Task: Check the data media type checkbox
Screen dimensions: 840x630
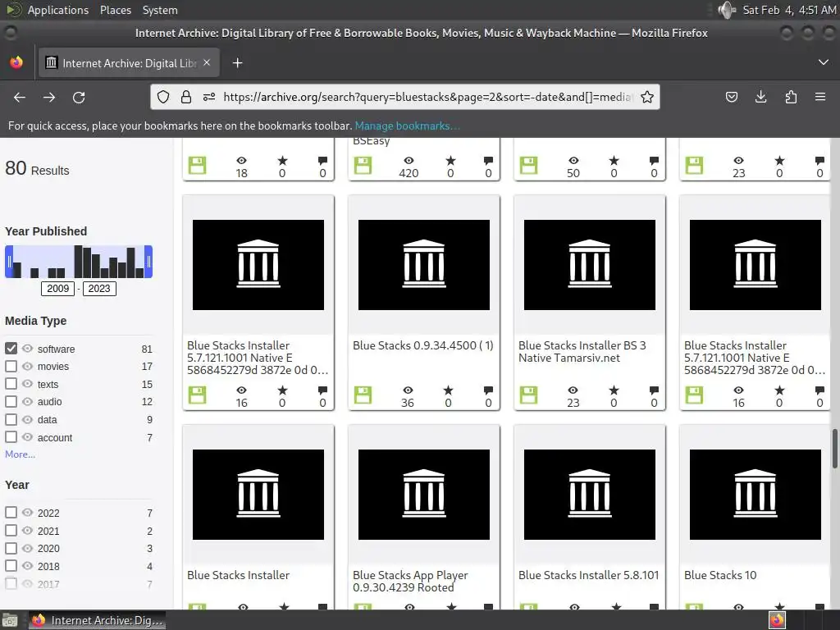Action: 11,419
